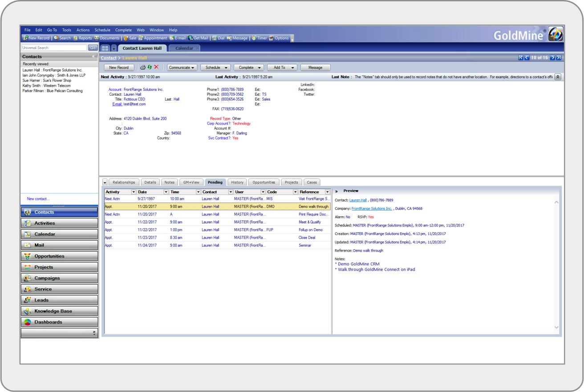The width and height of the screenshot is (584, 392).
Task: Switch to the Notes tab
Action: point(170,182)
